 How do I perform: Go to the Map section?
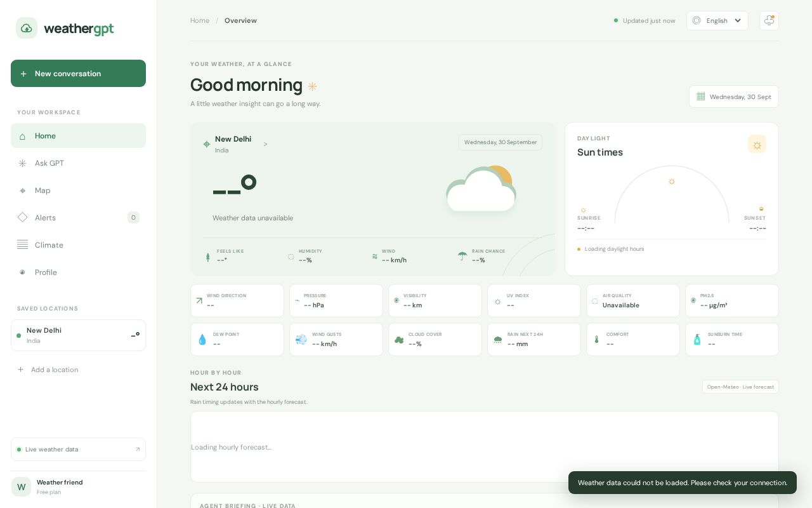click(x=78, y=190)
